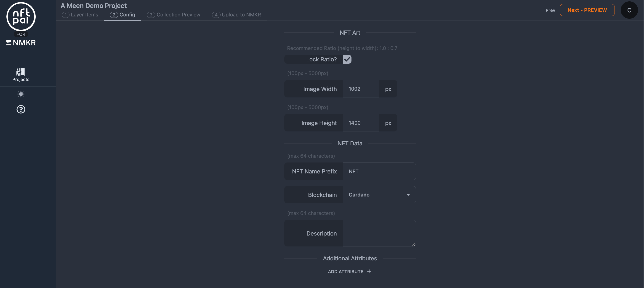Click the resize handle on the Description textarea

414,245
